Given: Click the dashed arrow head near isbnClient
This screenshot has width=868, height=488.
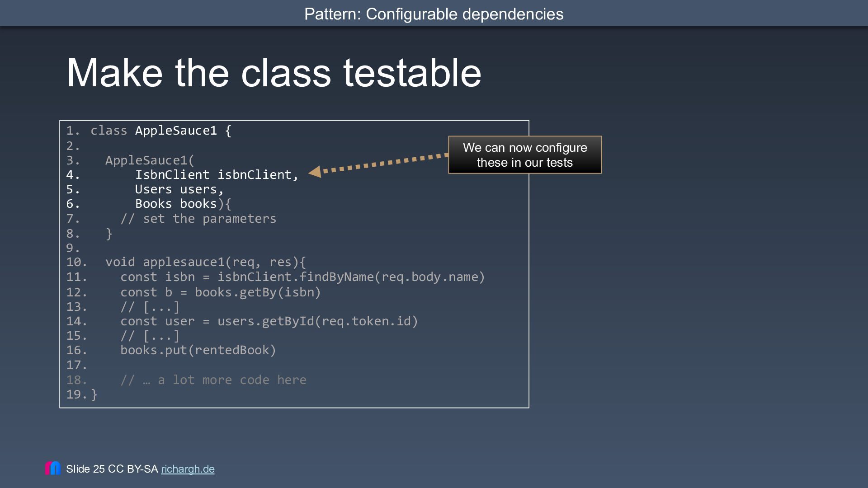Looking at the screenshot, I should [315, 172].
